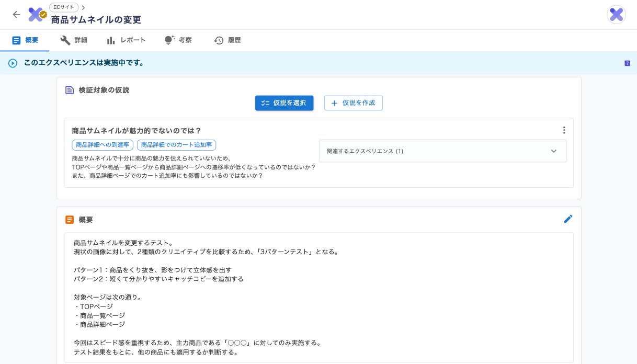The width and height of the screenshot is (637, 364).
Task: Switch to the レポート tab
Action: point(126,40)
